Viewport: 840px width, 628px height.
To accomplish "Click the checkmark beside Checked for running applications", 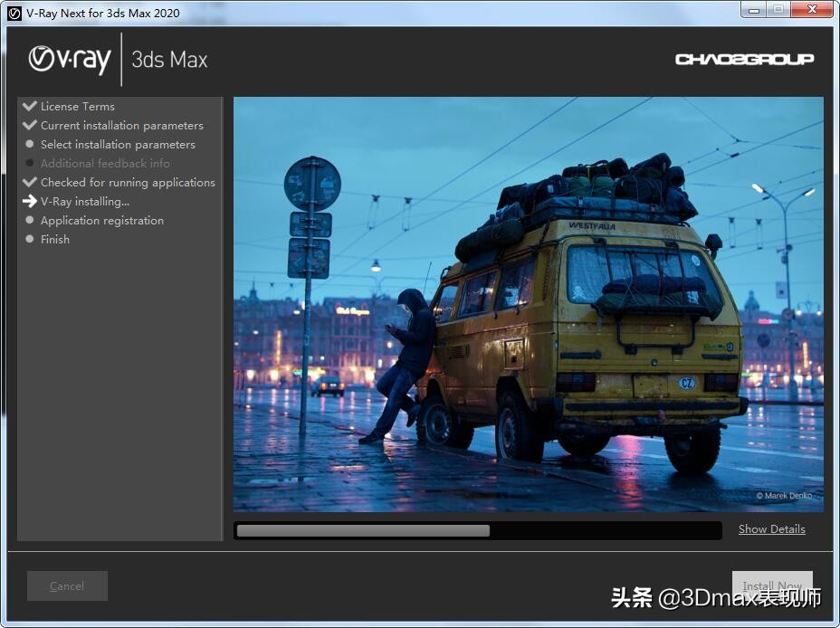I will click(30, 182).
